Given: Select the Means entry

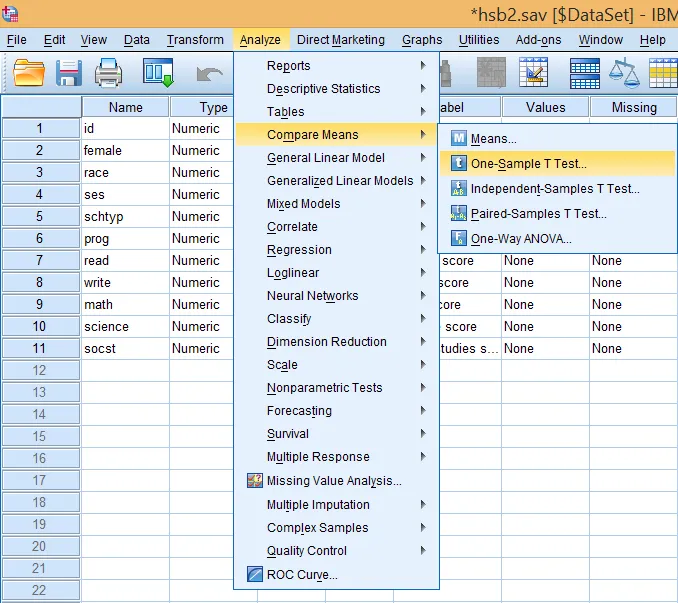Looking at the screenshot, I should coord(557,139).
